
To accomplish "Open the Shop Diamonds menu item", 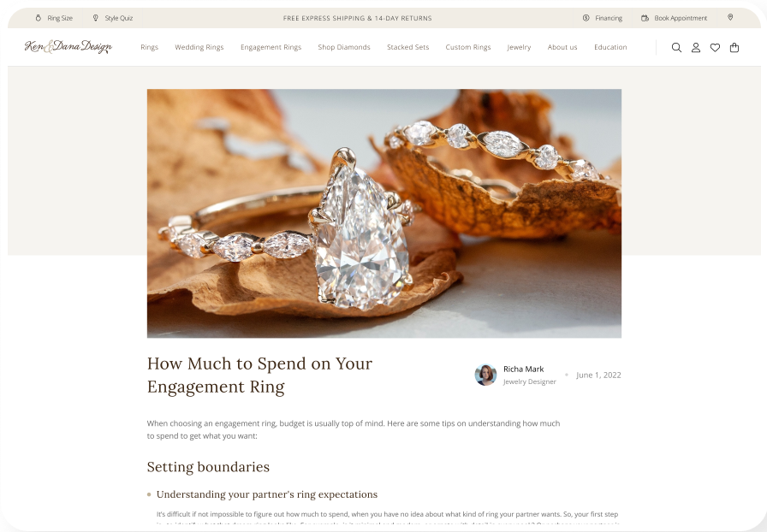I will pyautogui.click(x=344, y=47).
